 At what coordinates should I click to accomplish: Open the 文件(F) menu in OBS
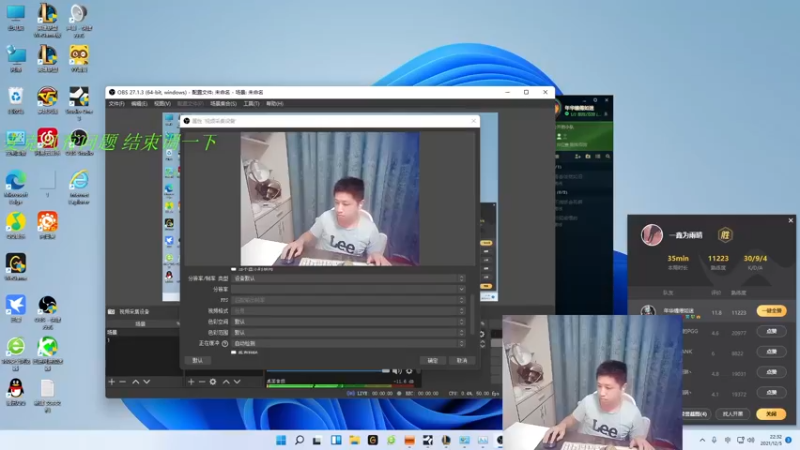(x=116, y=104)
